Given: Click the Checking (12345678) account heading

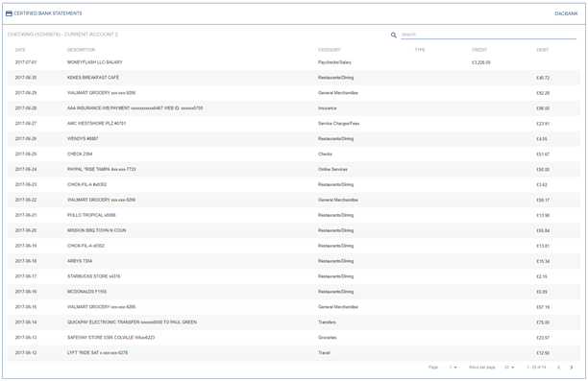Looking at the screenshot, I should click(x=62, y=35).
